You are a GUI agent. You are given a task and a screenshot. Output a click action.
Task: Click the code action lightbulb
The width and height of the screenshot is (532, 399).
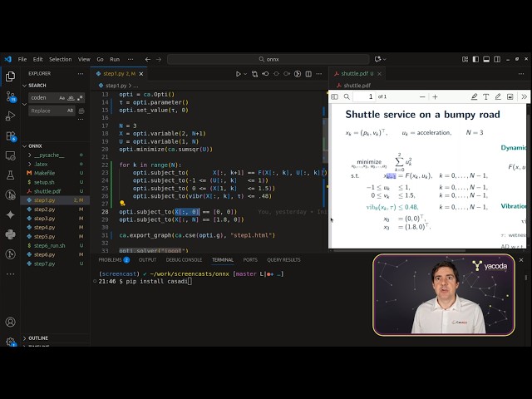[x=122, y=203]
